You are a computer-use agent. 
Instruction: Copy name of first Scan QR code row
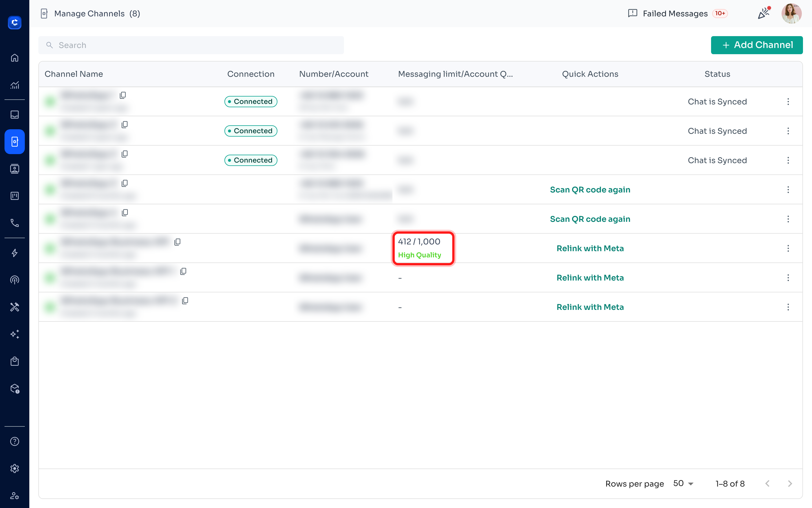pyautogui.click(x=125, y=183)
